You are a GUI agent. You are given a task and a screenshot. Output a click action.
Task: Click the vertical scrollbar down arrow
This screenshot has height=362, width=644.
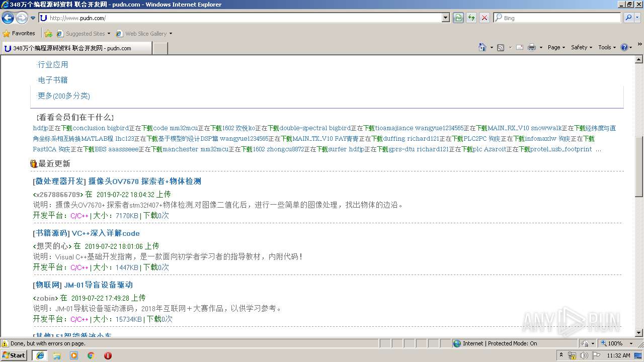pyautogui.click(x=639, y=333)
